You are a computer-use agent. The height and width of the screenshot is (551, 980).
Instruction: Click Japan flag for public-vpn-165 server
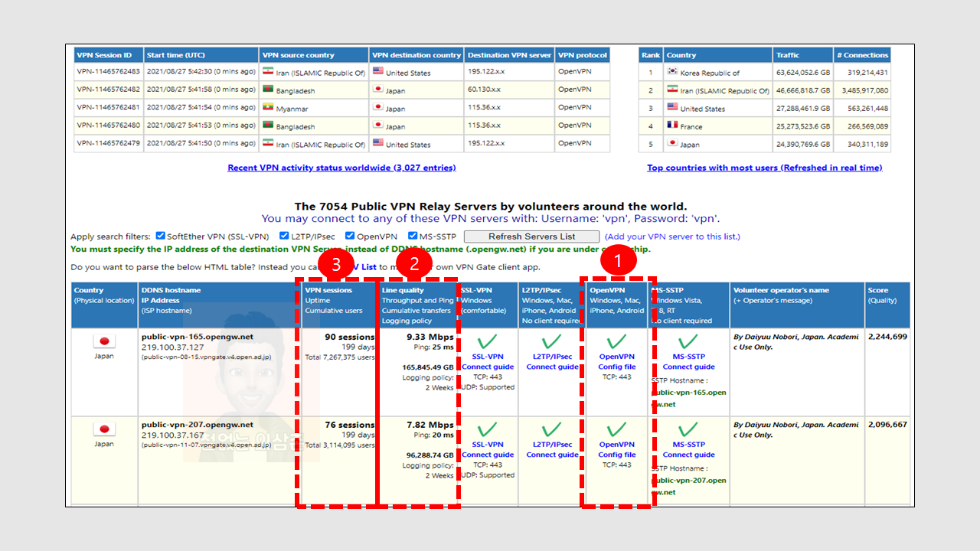(104, 341)
